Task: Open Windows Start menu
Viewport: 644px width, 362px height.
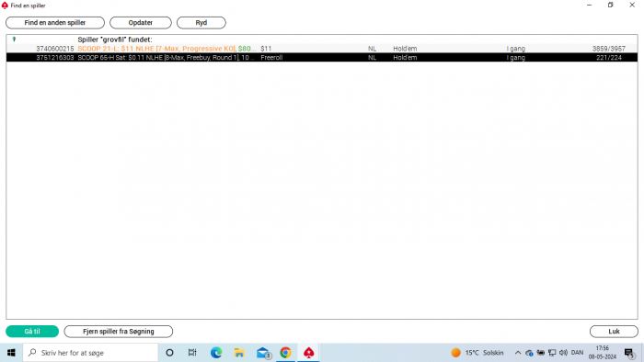Action: click(x=11, y=353)
